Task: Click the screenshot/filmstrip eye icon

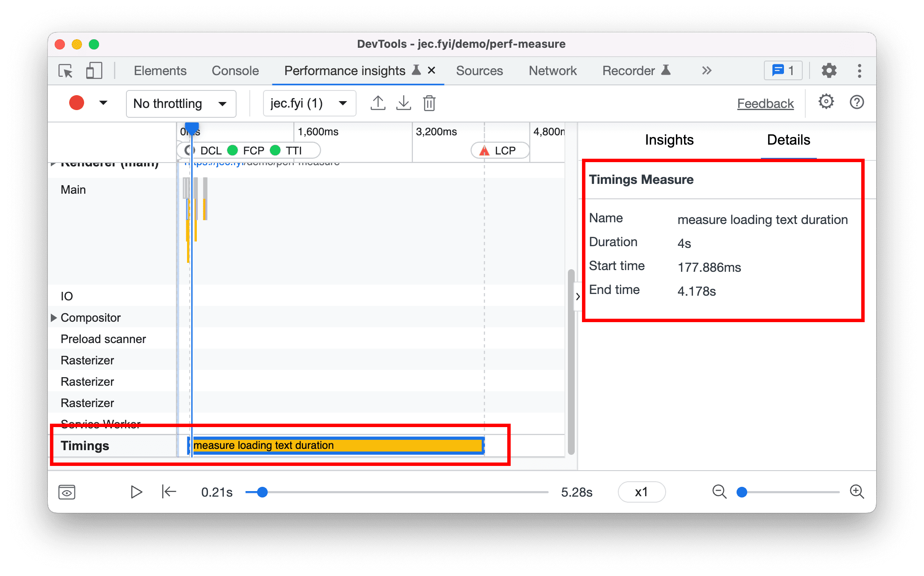Action: coord(67,491)
